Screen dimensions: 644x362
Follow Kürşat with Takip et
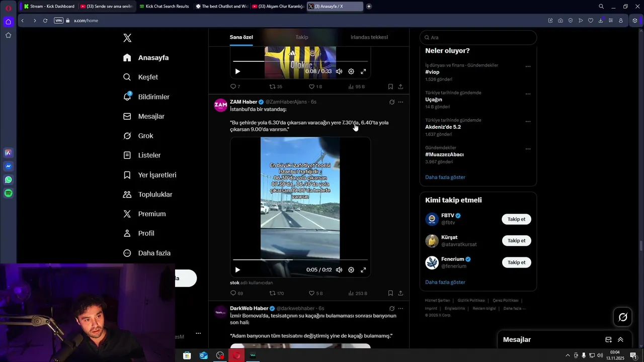pyautogui.click(x=516, y=241)
